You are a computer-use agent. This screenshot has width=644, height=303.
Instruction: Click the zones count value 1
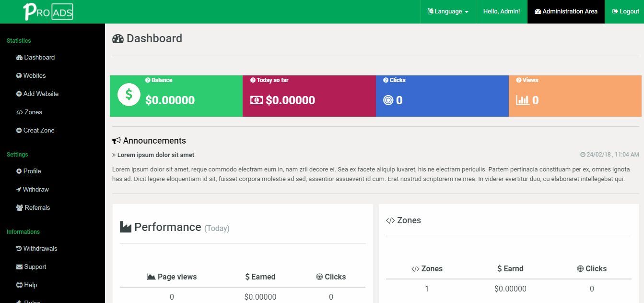pos(427,289)
